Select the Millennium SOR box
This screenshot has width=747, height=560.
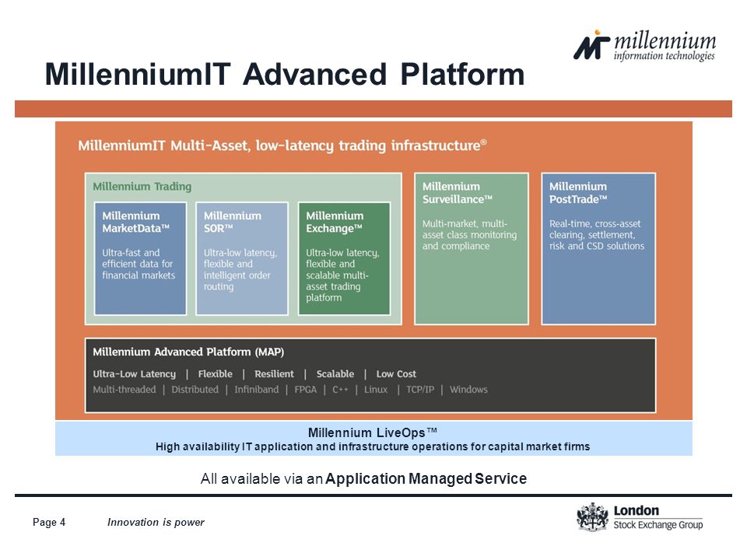pos(242,258)
